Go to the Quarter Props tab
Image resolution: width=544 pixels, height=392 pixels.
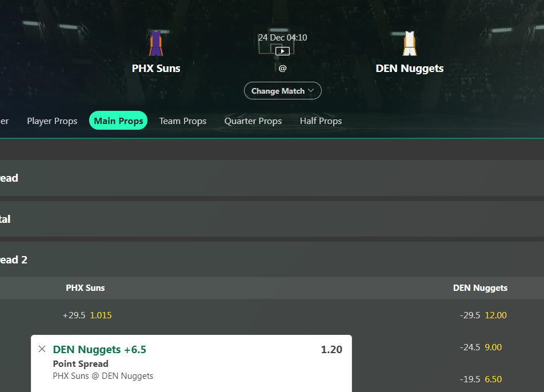click(253, 121)
